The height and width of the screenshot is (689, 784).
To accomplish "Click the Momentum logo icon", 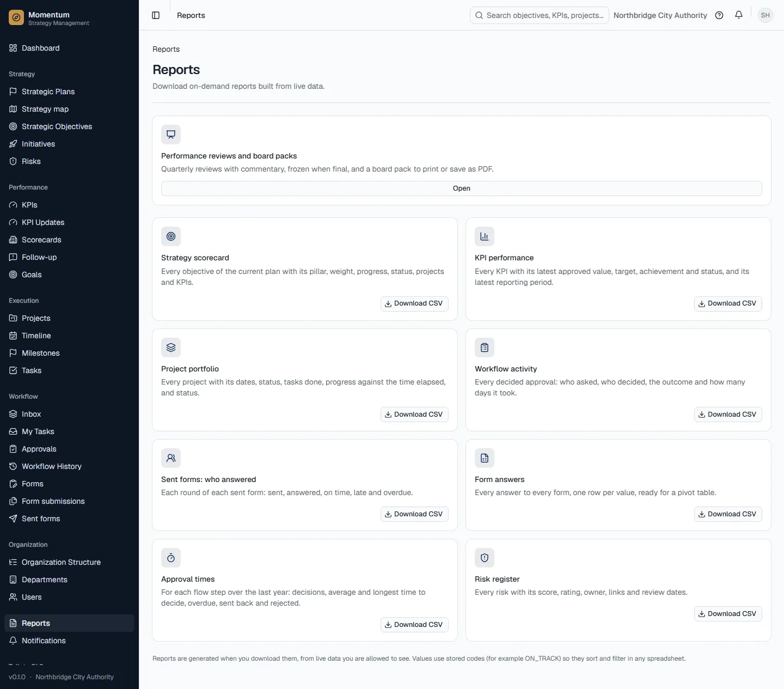I will point(16,18).
